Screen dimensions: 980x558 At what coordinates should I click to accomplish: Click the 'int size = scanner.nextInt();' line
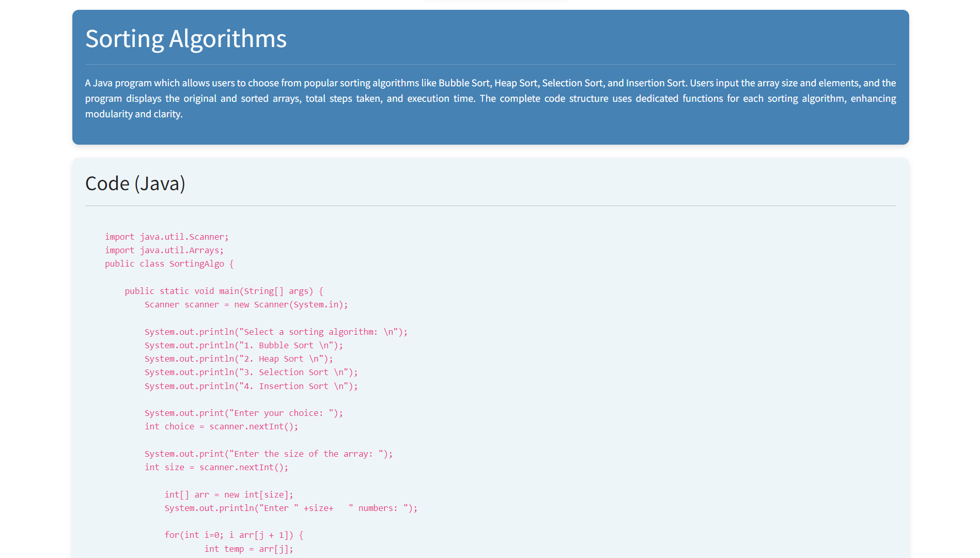(x=216, y=467)
